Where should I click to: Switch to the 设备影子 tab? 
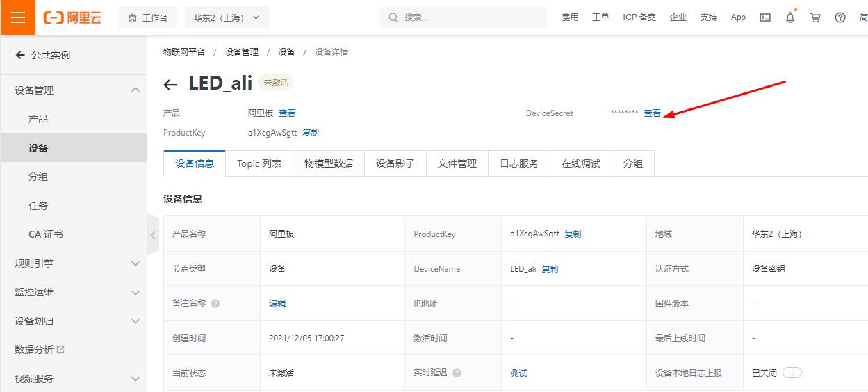click(x=395, y=163)
